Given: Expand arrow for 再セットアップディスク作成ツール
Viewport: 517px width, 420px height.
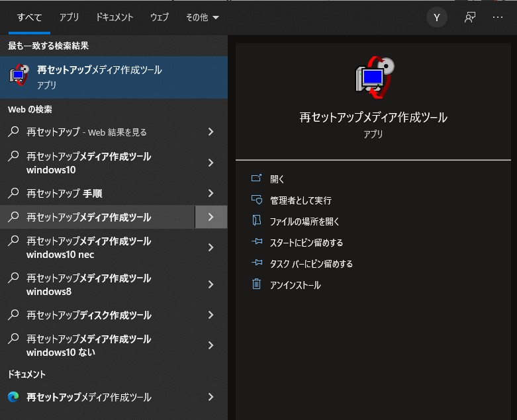Looking at the screenshot, I should click(211, 315).
